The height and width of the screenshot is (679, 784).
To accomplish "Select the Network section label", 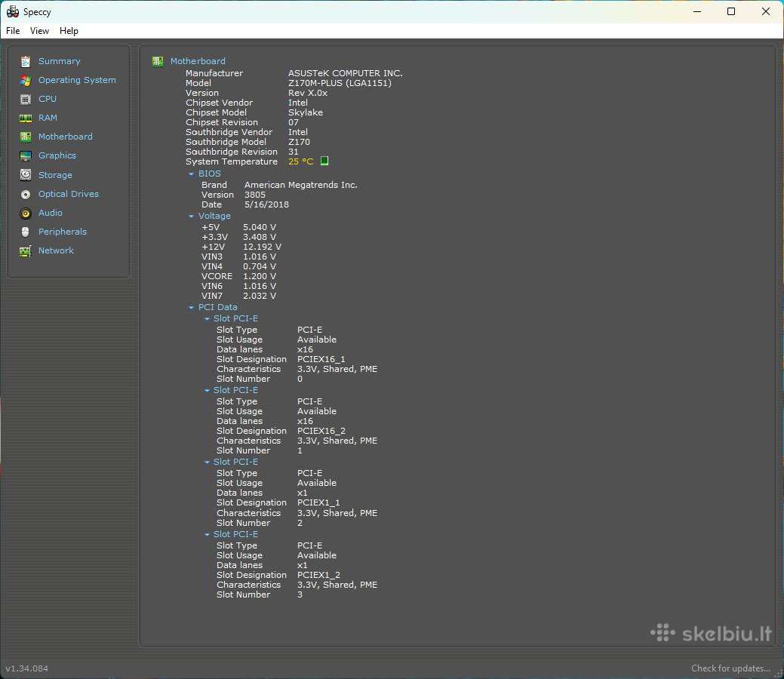I will pos(56,250).
